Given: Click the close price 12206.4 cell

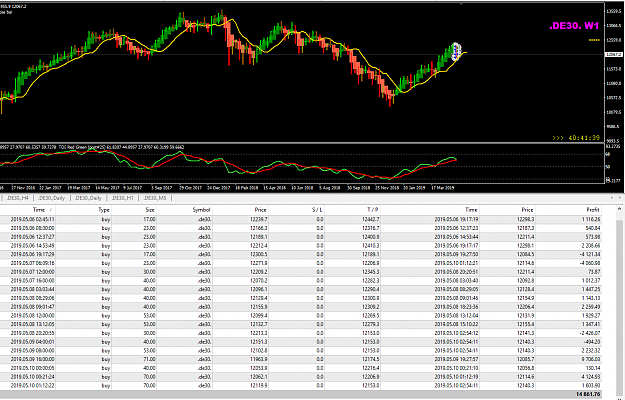Looking at the screenshot, I should pyautogui.click(x=526, y=307).
